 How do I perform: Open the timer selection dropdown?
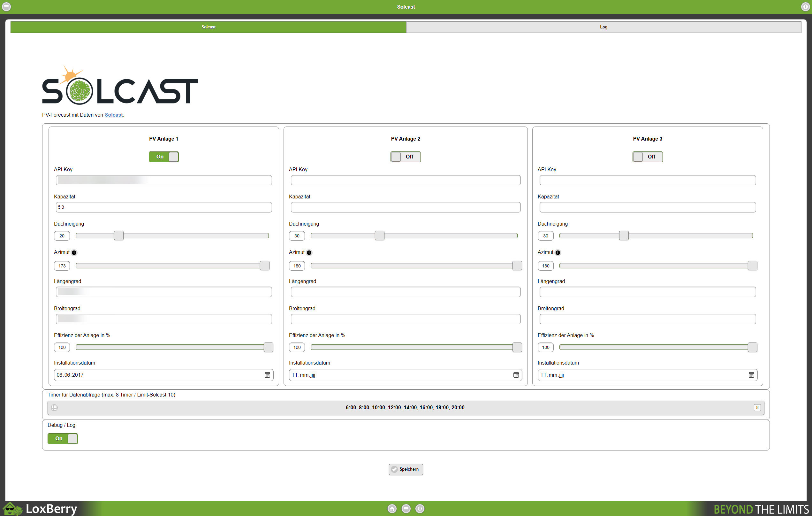(406, 408)
